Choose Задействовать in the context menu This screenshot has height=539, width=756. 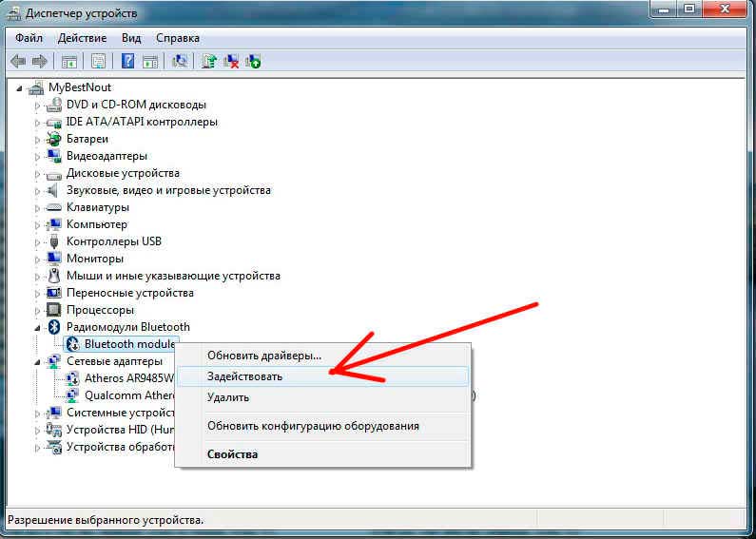coord(323,376)
